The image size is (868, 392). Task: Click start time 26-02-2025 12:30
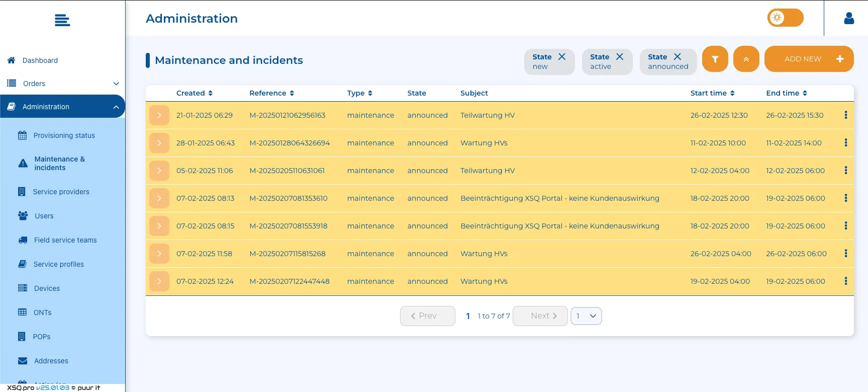719,115
